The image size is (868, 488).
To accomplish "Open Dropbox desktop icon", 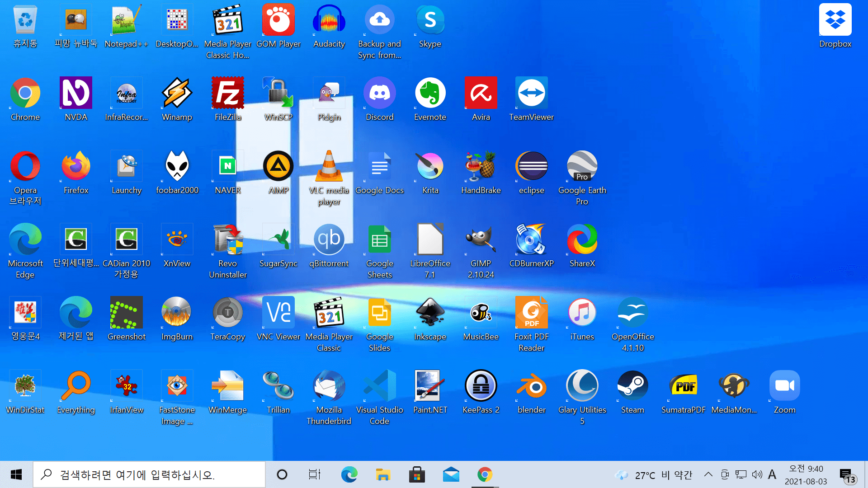I will (835, 26).
